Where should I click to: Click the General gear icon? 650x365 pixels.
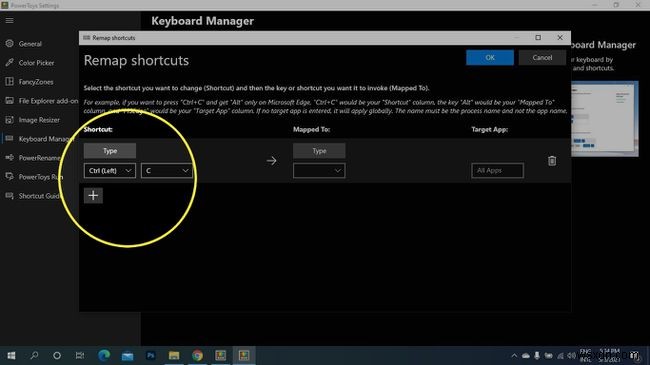click(10, 43)
